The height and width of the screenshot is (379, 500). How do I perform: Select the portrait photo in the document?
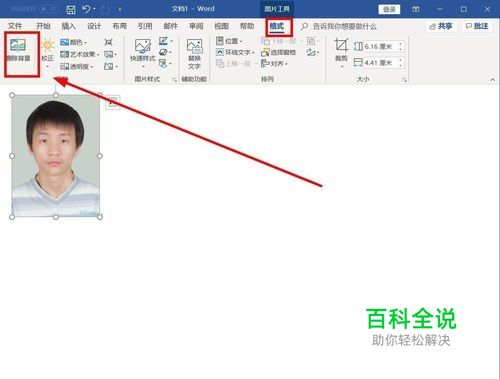click(56, 156)
